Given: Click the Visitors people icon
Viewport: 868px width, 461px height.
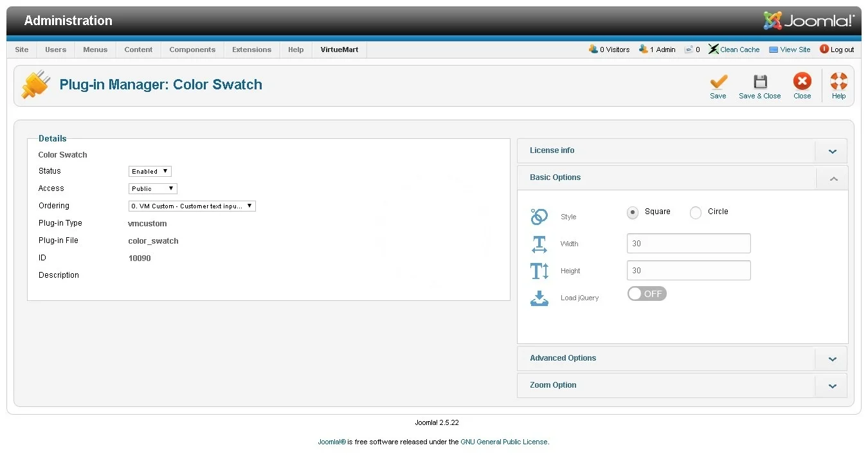Looking at the screenshot, I should 593,49.
